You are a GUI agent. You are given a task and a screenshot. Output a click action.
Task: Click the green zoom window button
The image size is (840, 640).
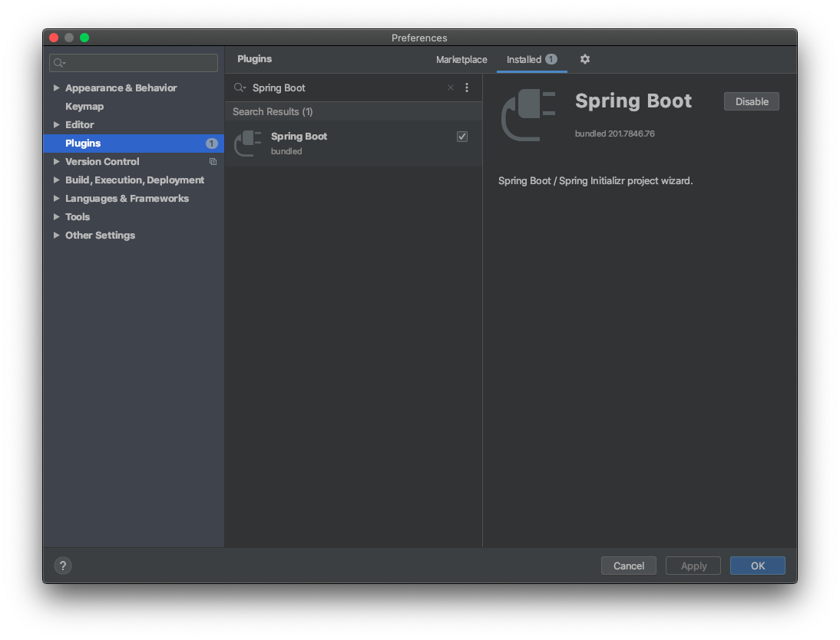tap(84, 38)
